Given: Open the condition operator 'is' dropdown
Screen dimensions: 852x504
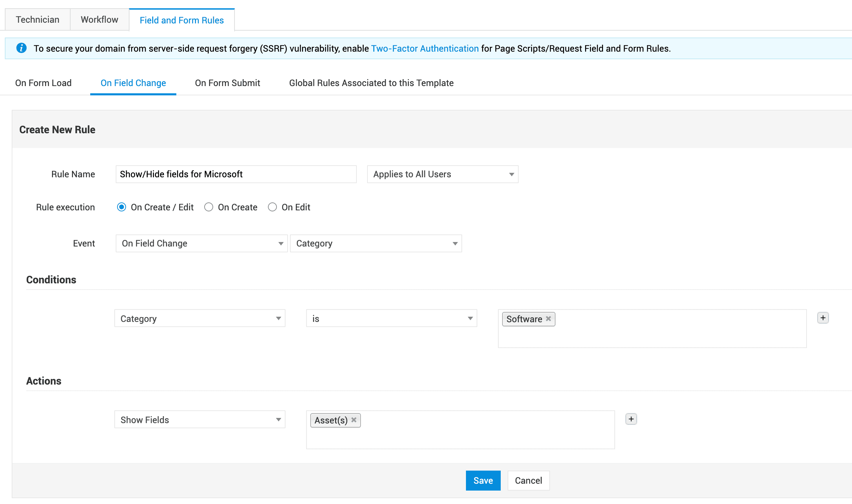Looking at the screenshot, I should [391, 318].
